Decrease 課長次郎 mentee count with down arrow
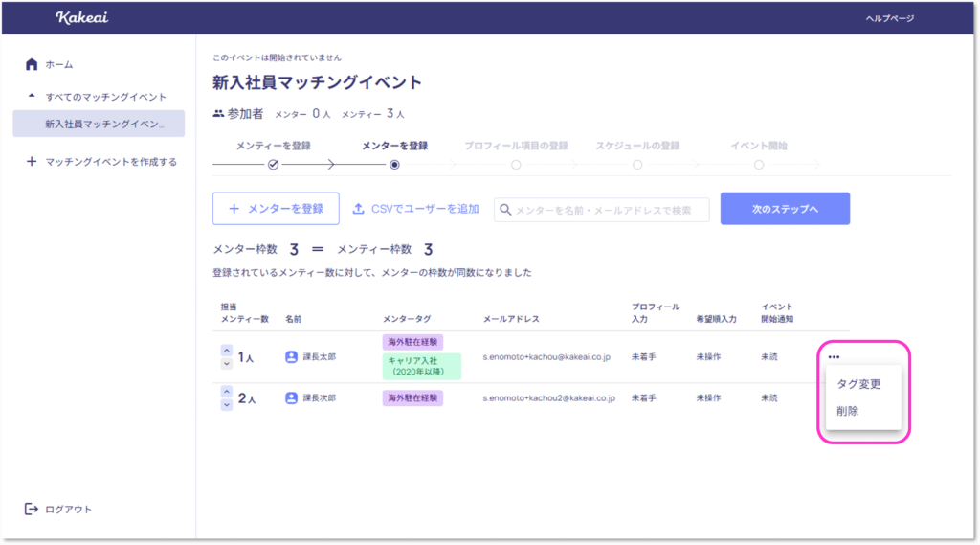The height and width of the screenshot is (545, 980). [x=227, y=404]
